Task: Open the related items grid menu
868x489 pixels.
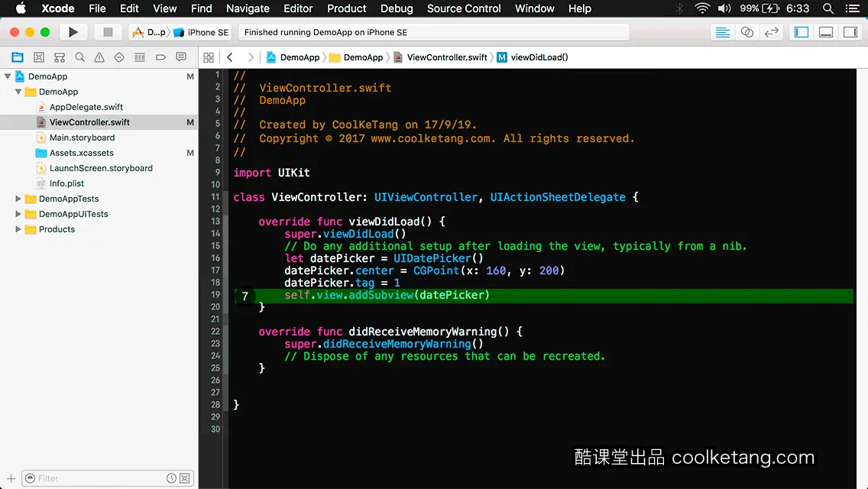Action: pos(209,57)
